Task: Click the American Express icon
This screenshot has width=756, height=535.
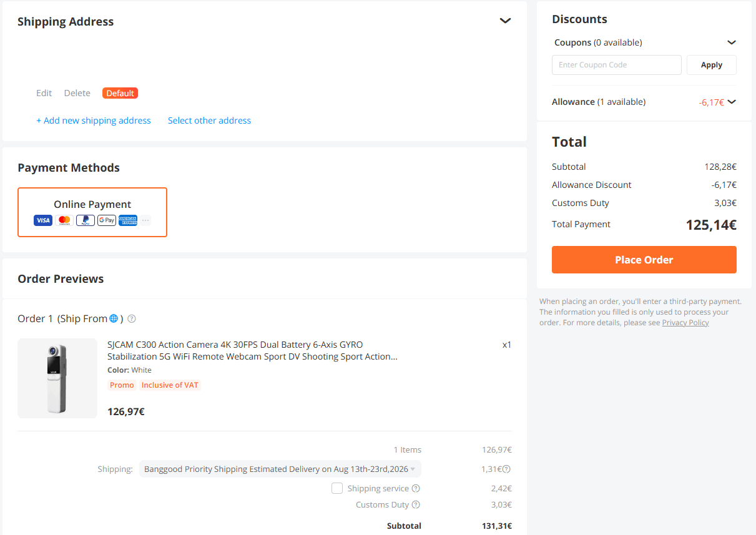Action: 128,220
